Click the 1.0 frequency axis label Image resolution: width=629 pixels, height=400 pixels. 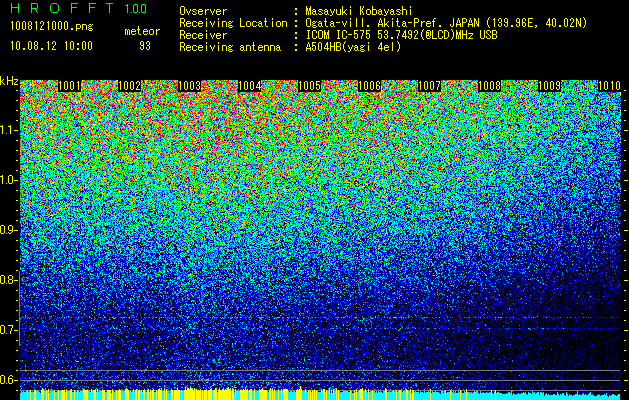coord(8,180)
